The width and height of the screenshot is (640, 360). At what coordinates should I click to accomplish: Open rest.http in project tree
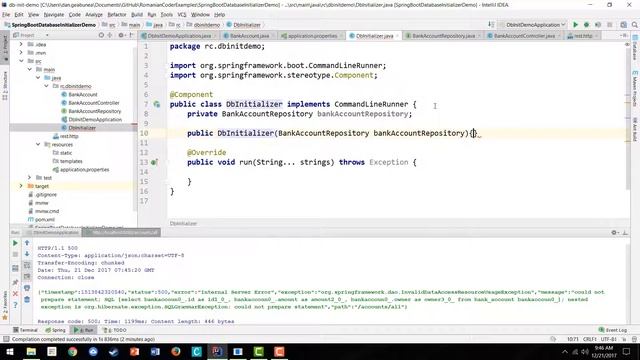69,136
